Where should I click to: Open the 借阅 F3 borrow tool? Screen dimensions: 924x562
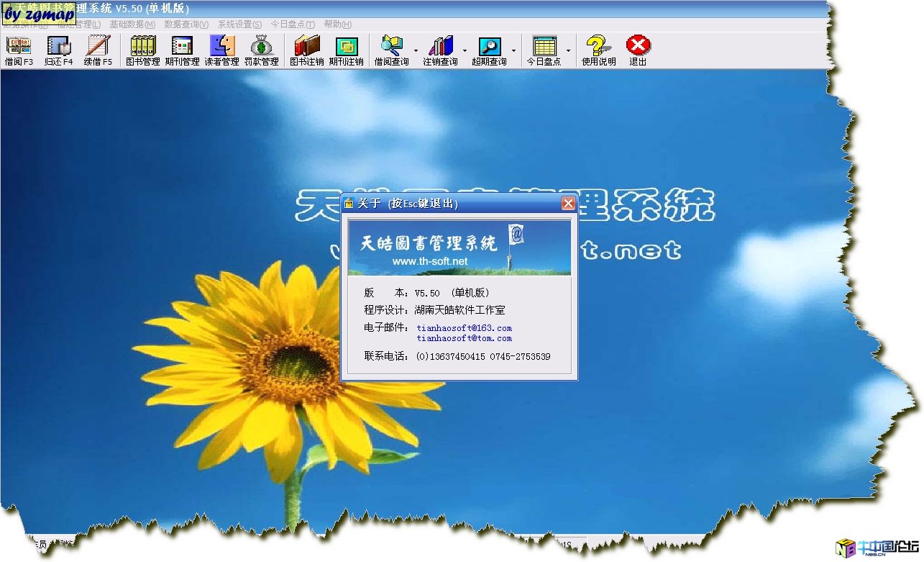tap(19, 51)
